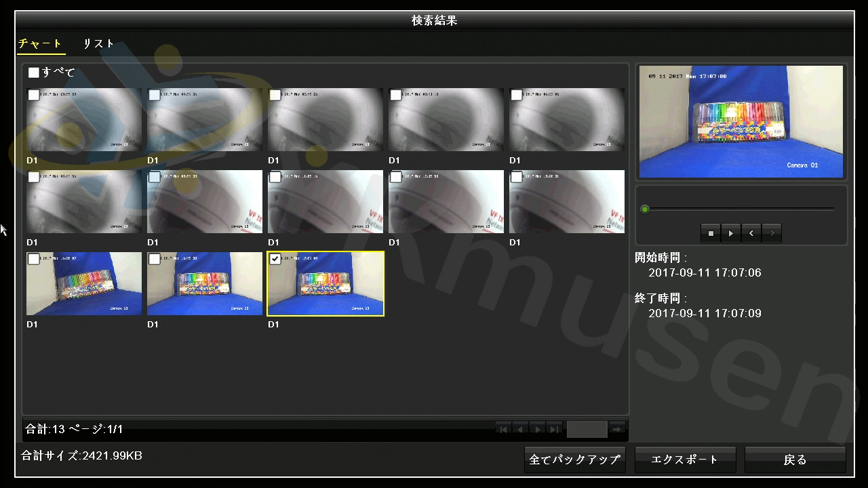Stay on the チャート tab
Viewport: 868px width, 488px height.
[x=41, y=43]
